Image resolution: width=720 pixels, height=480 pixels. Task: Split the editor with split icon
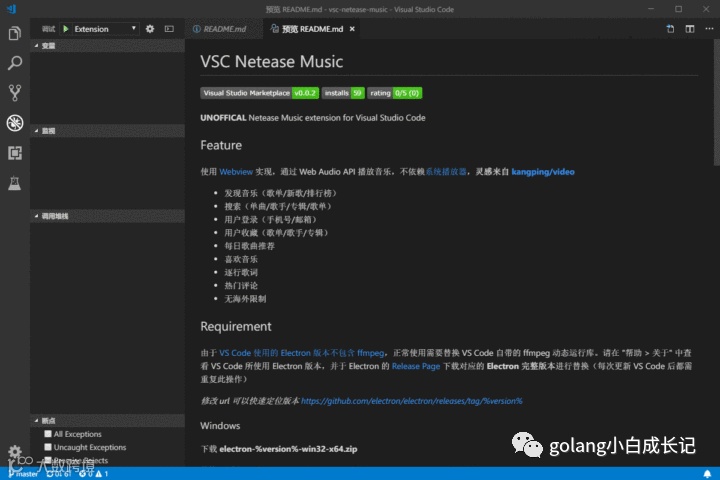[x=690, y=29]
